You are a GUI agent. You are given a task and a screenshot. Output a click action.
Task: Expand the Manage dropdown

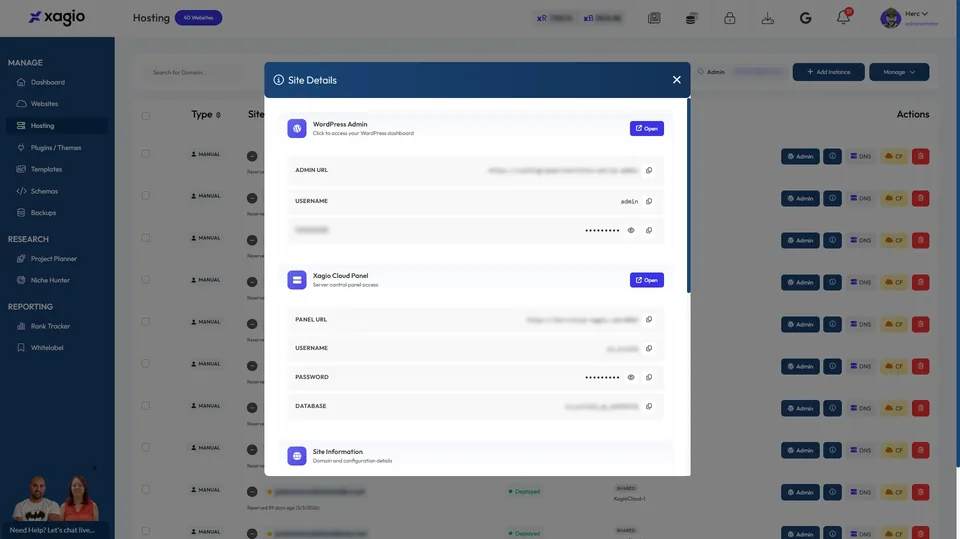coord(899,72)
